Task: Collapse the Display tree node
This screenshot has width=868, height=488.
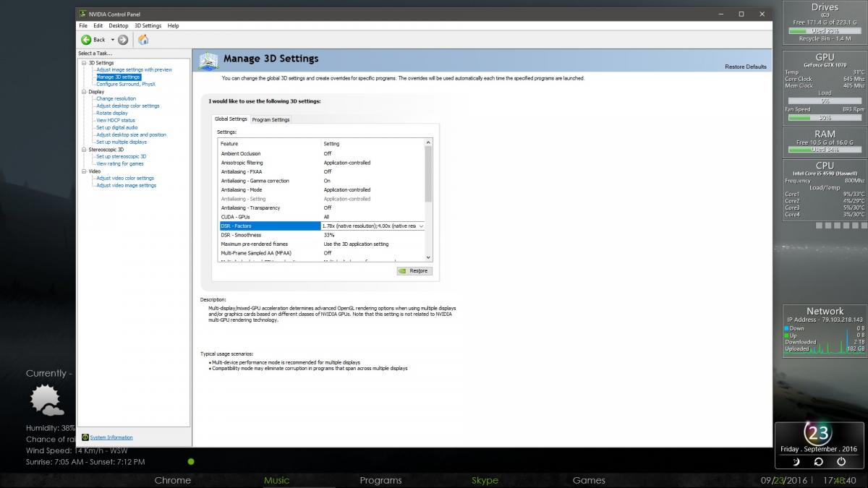Action: [x=84, y=92]
